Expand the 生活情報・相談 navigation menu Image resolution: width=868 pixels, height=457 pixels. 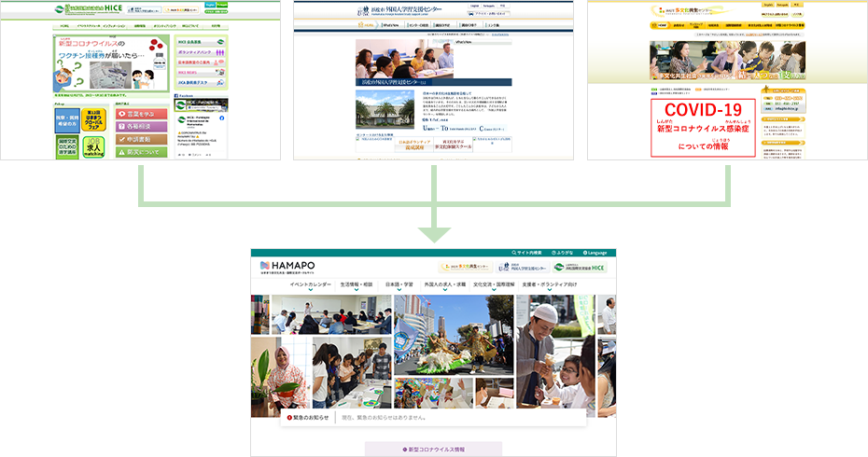pos(357,284)
